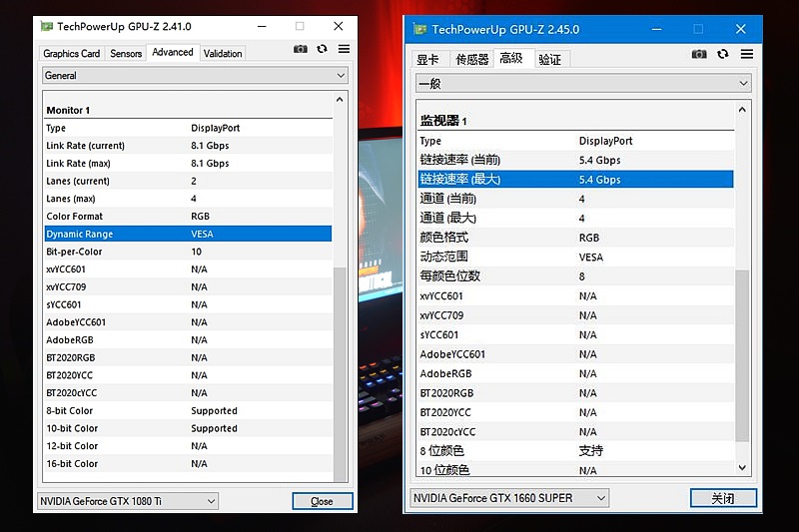Click the refresh icon in GPU-Z 2.41.0 window
Image resolution: width=799 pixels, height=532 pixels.
coord(322,49)
